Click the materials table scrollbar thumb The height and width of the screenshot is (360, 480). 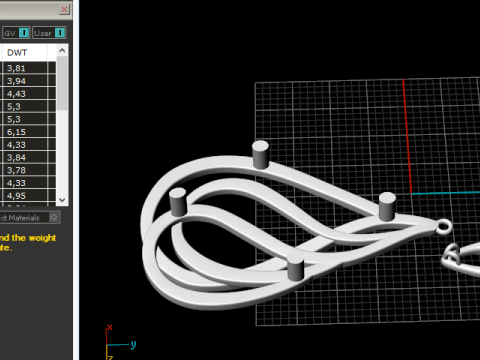click(x=62, y=83)
